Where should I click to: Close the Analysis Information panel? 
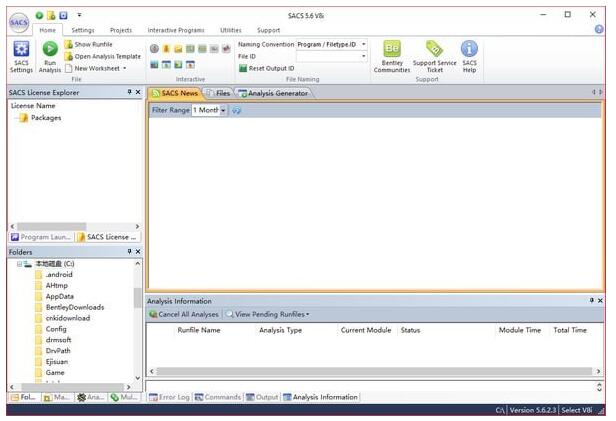(600, 300)
